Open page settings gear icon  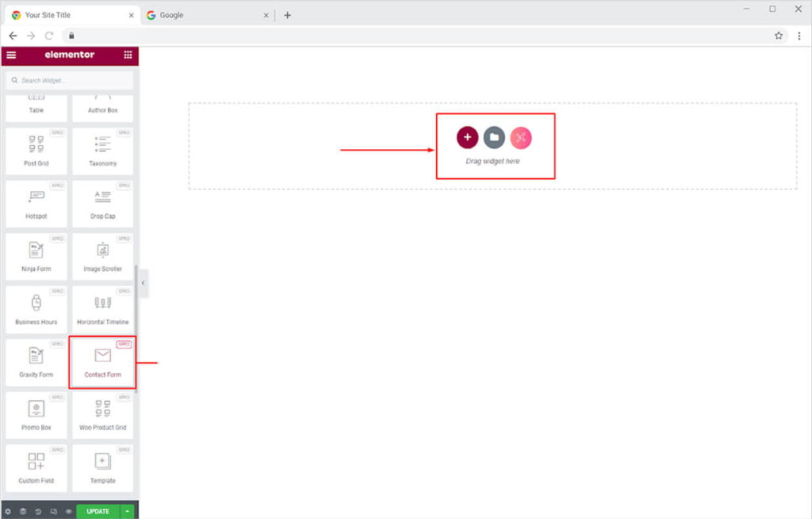(8, 511)
